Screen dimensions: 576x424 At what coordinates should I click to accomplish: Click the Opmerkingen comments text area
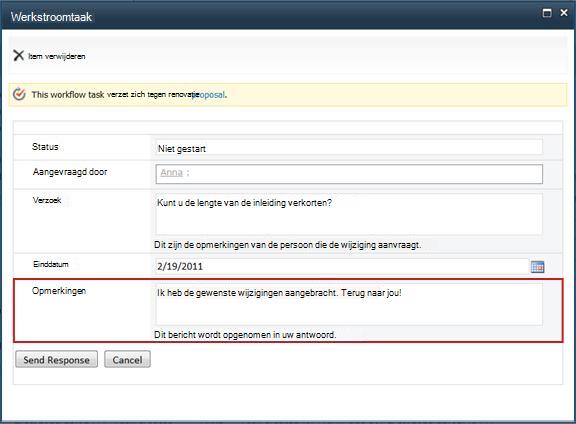tap(349, 304)
